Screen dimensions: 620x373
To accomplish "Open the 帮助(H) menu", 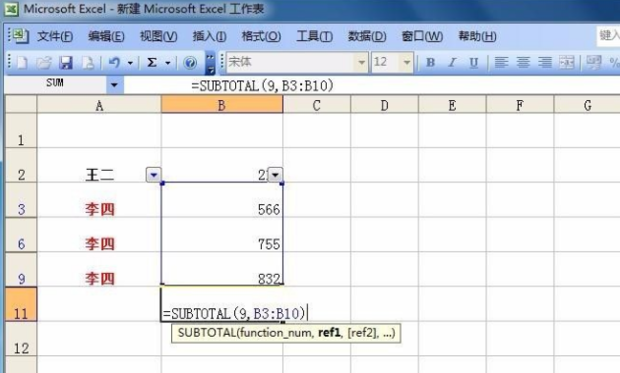I will pyautogui.click(x=477, y=36).
